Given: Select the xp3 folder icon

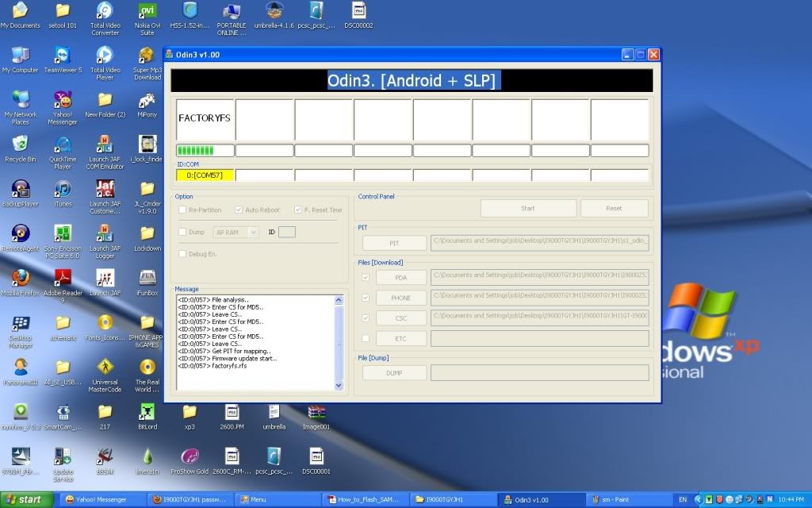Looking at the screenshot, I should 190,417.
